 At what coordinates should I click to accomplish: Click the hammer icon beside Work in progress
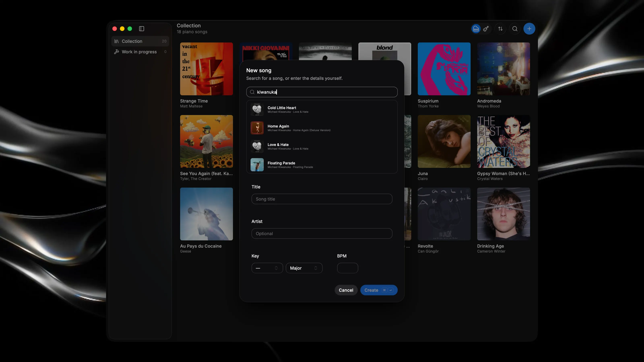pos(117,52)
